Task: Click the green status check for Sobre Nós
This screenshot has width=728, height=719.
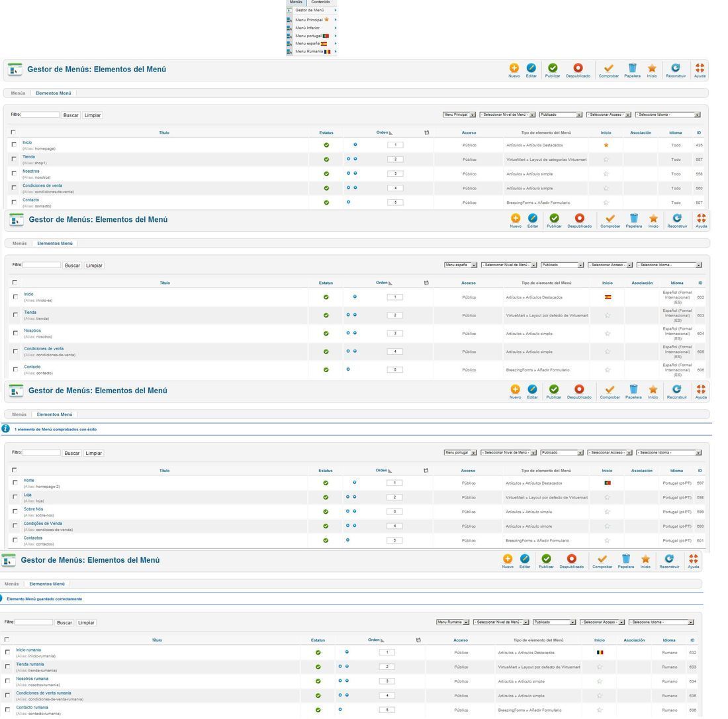Action: coord(326,512)
